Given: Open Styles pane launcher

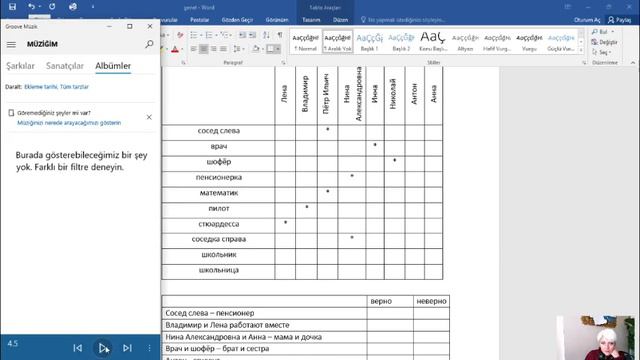Looking at the screenshot, I should (584, 63).
